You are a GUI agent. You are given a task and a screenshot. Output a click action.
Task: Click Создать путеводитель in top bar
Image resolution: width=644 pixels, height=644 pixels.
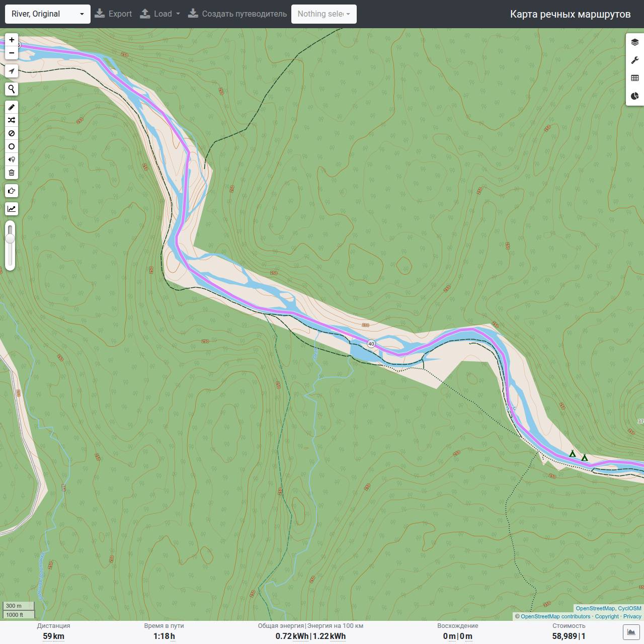(237, 14)
